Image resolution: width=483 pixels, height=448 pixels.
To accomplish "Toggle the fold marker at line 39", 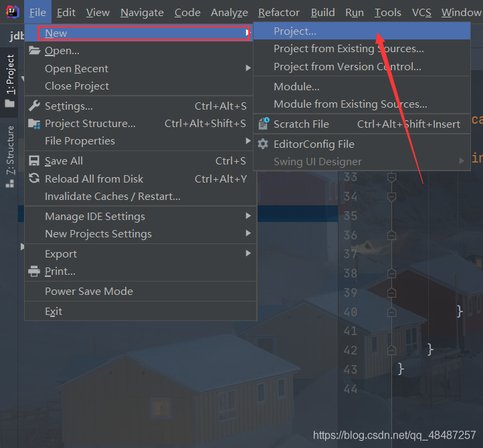I will pyautogui.click(x=391, y=292).
